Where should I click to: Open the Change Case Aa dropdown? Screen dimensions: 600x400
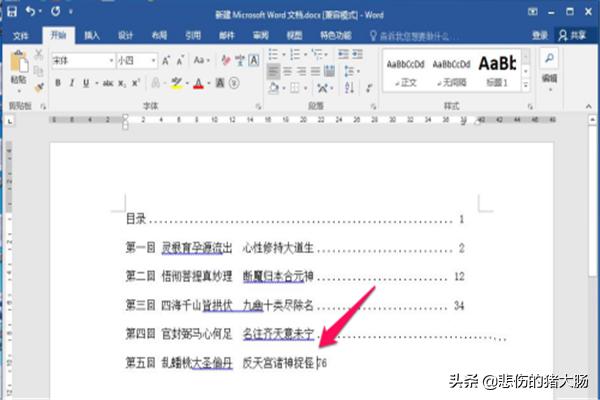point(201,60)
